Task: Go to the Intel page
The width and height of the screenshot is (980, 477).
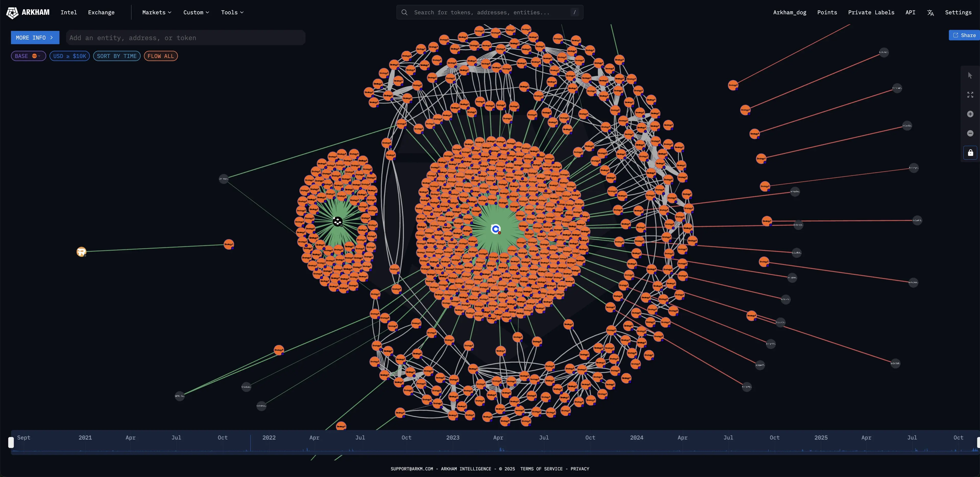Action: (68, 13)
